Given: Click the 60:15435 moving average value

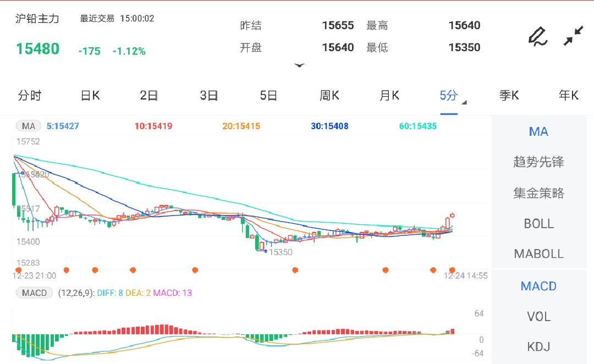Looking at the screenshot, I should (418, 126).
